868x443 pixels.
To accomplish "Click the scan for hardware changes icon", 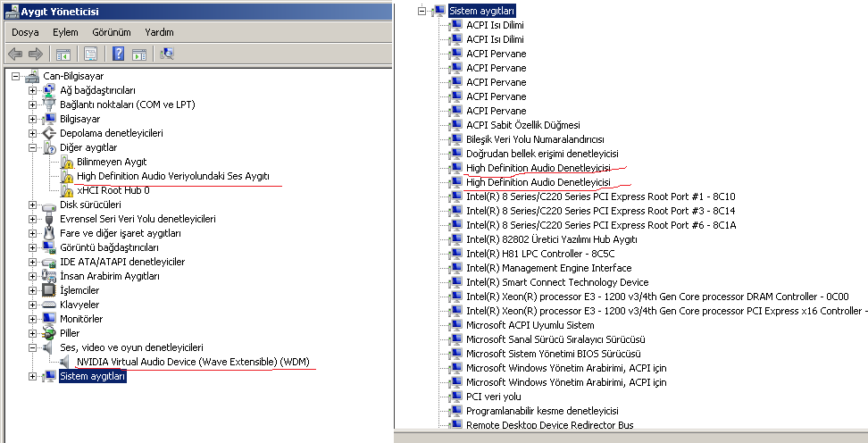I will point(167,54).
